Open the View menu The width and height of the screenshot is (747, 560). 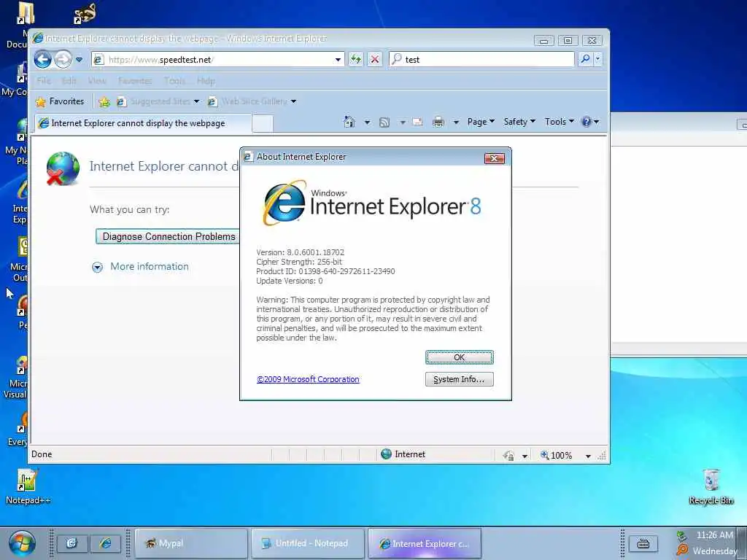pos(97,81)
